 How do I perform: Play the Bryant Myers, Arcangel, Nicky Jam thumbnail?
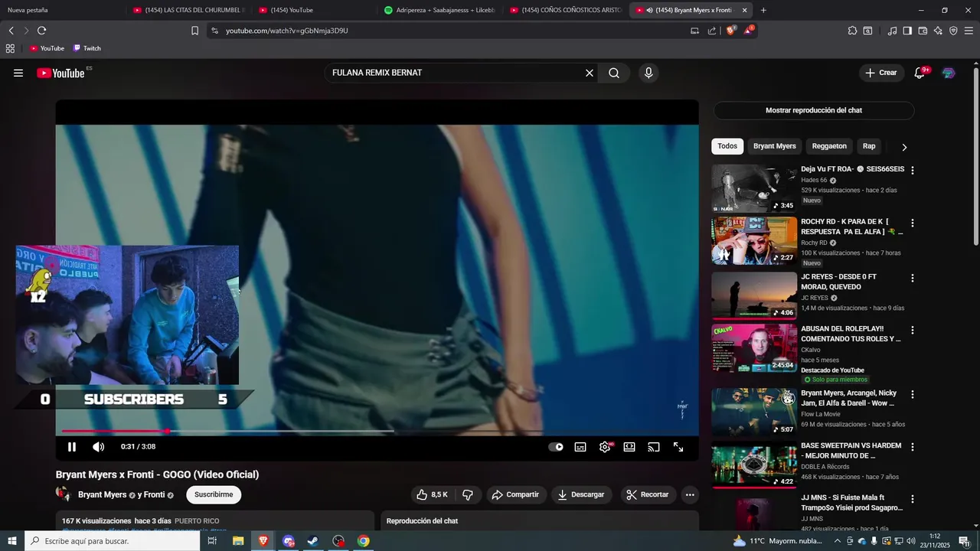[x=754, y=412]
